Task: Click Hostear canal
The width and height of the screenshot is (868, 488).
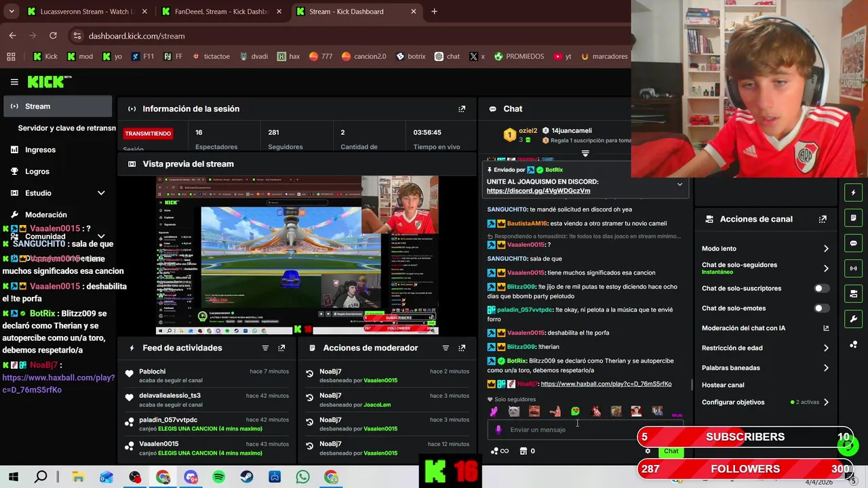Action: pos(723,385)
